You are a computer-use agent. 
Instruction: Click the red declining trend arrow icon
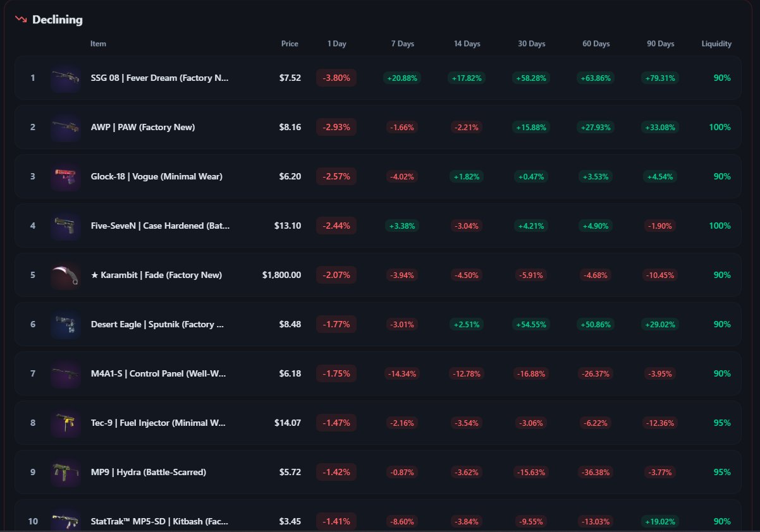point(21,20)
